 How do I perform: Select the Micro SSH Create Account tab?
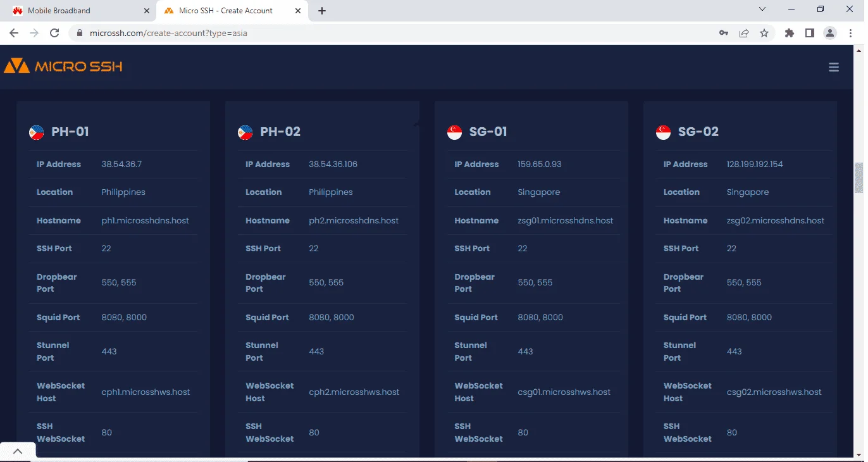[x=233, y=11]
